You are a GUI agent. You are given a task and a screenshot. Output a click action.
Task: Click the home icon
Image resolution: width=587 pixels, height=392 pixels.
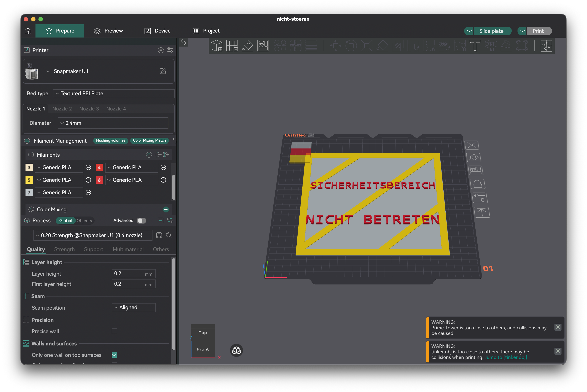pyautogui.click(x=28, y=31)
